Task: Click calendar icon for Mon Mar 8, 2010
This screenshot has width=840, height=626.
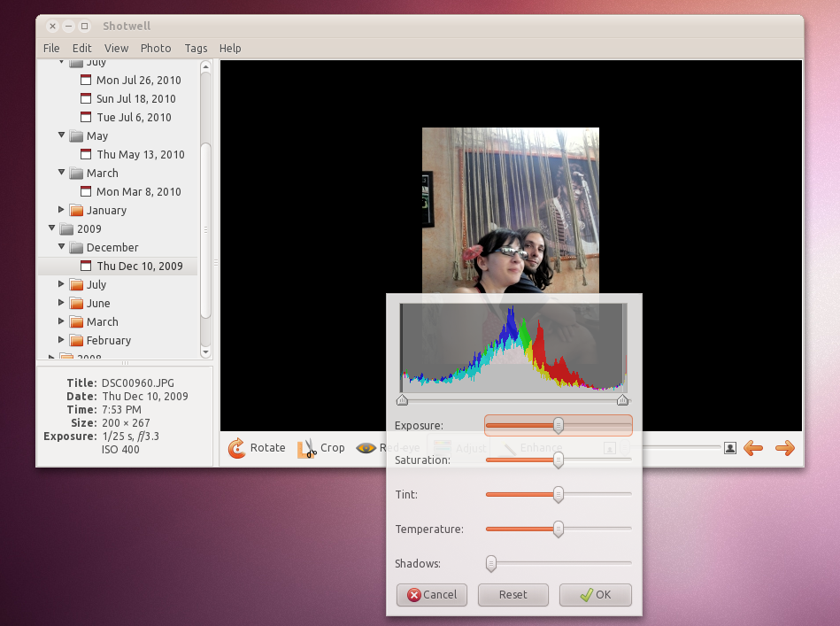Action: (86, 191)
